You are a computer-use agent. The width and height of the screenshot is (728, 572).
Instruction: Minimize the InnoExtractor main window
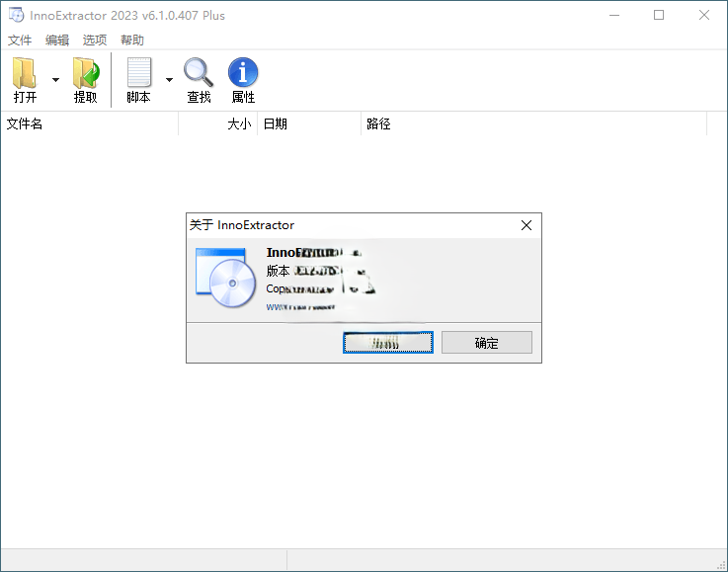click(614, 16)
